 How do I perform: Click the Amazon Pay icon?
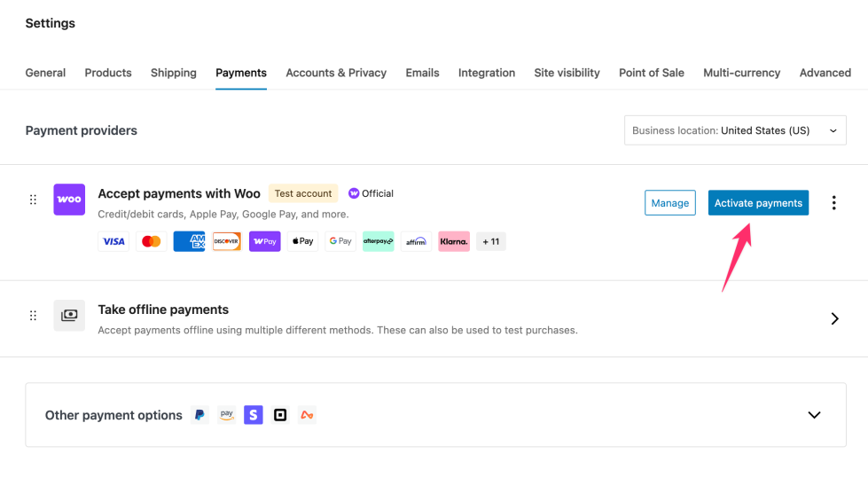click(x=227, y=415)
